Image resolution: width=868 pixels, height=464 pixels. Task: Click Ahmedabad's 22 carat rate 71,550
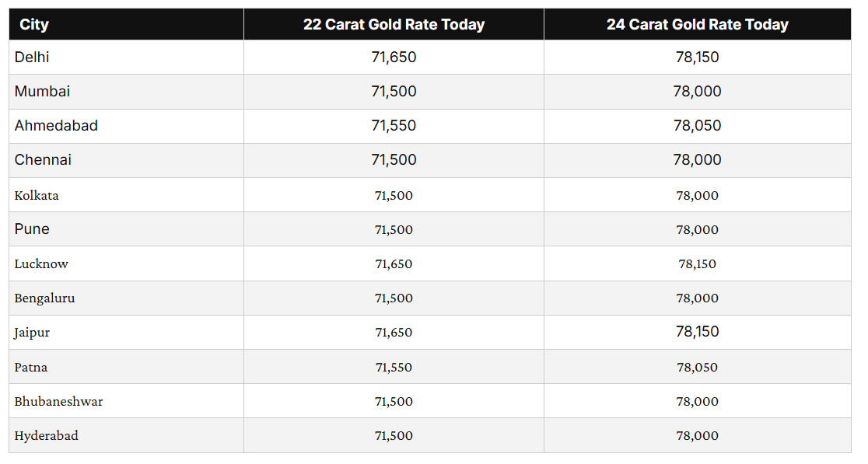pos(394,126)
